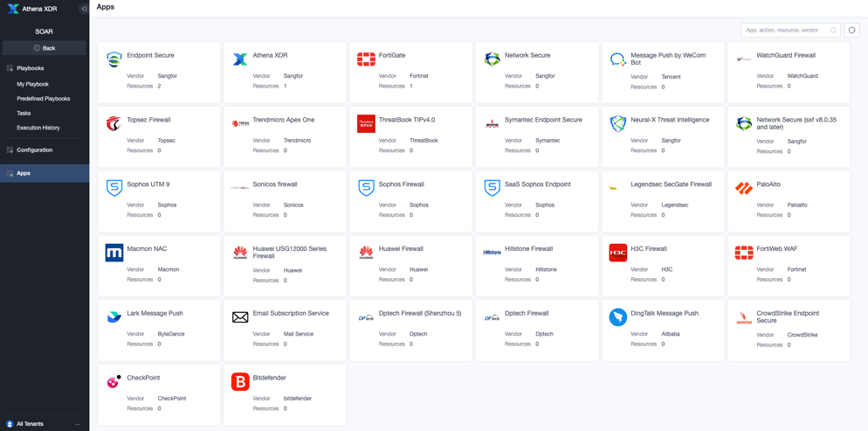Viewport: 868px width, 431px height.
Task: Open the Dptech Firewall (Shenzhou 5) app title
Action: click(420, 314)
